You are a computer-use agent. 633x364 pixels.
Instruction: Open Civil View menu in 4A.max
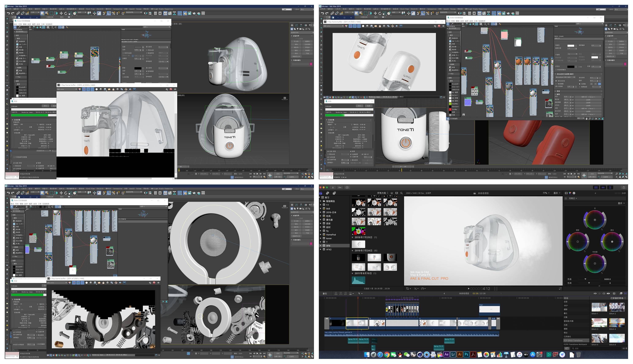91,9
